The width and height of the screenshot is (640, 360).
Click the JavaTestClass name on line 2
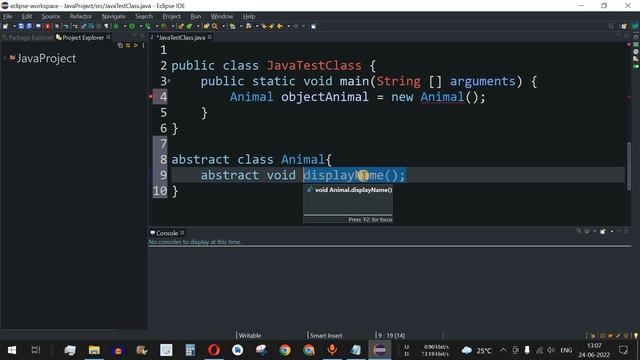click(314, 65)
